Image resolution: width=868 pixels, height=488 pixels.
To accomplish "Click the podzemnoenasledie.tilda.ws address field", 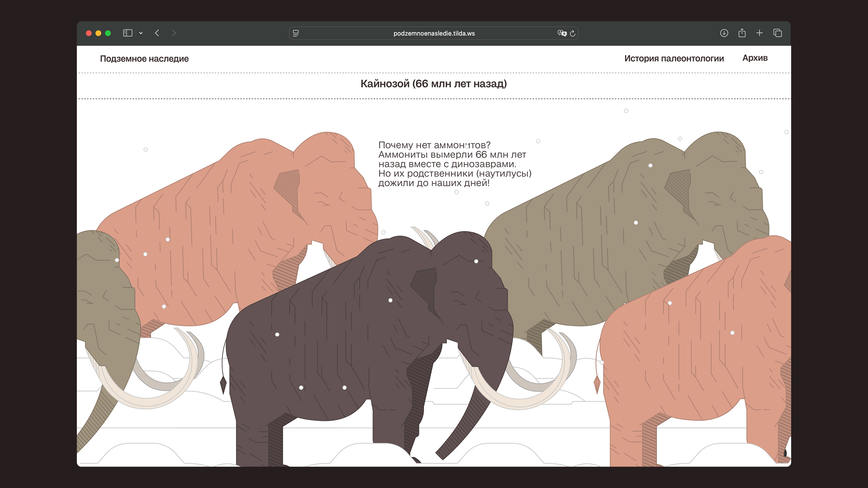I will click(x=434, y=33).
